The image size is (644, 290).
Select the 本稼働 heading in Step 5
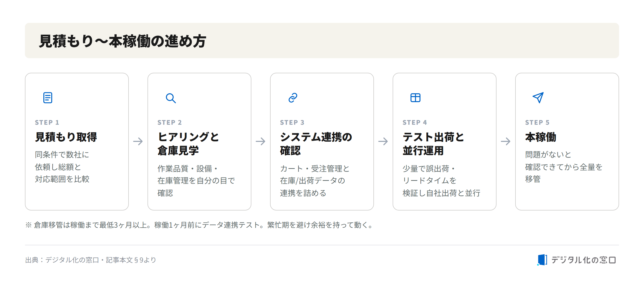[541, 137]
